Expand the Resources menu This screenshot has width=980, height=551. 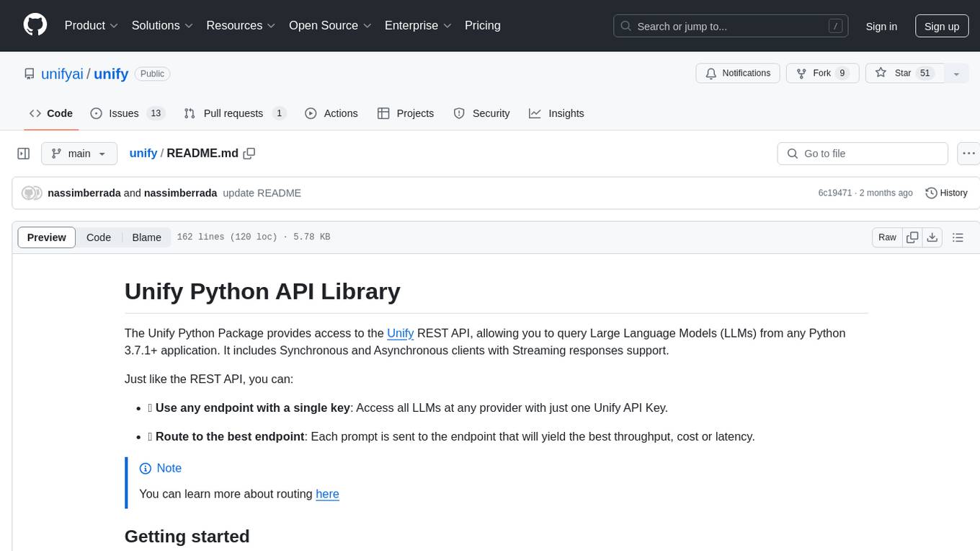click(241, 25)
